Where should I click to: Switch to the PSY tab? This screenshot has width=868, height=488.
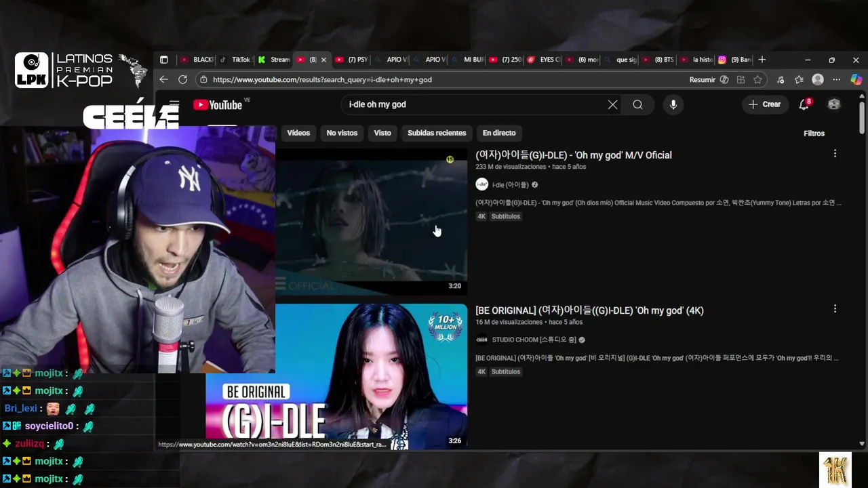point(351,60)
